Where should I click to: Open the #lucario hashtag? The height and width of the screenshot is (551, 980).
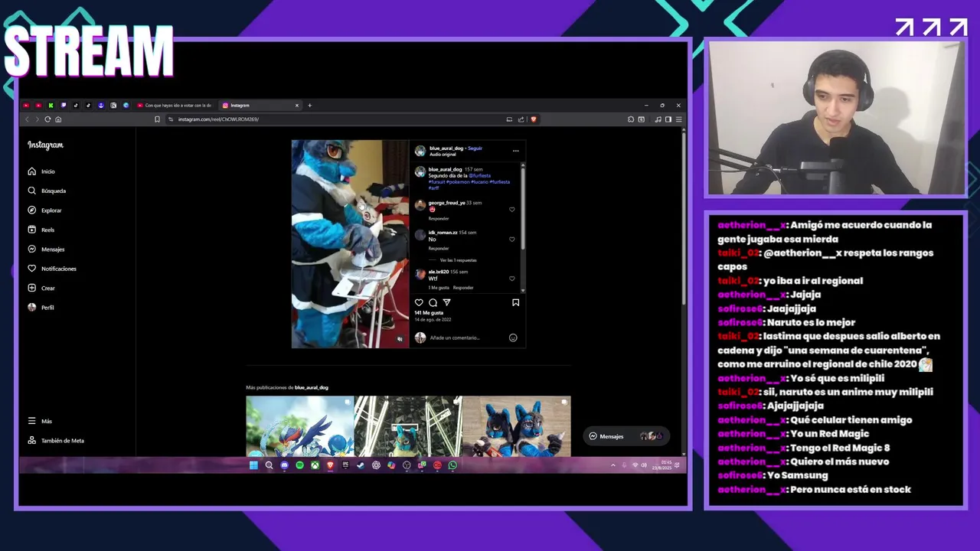(x=480, y=181)
